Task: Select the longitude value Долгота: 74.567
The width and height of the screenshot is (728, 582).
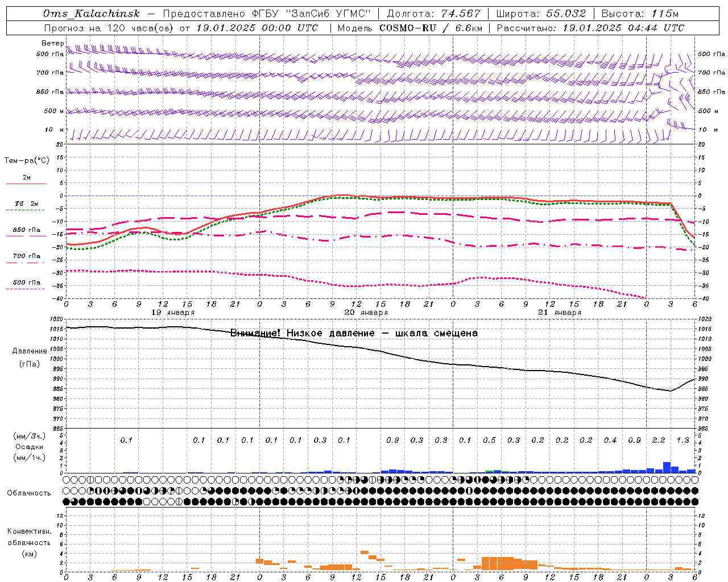Action: point(433,14)
